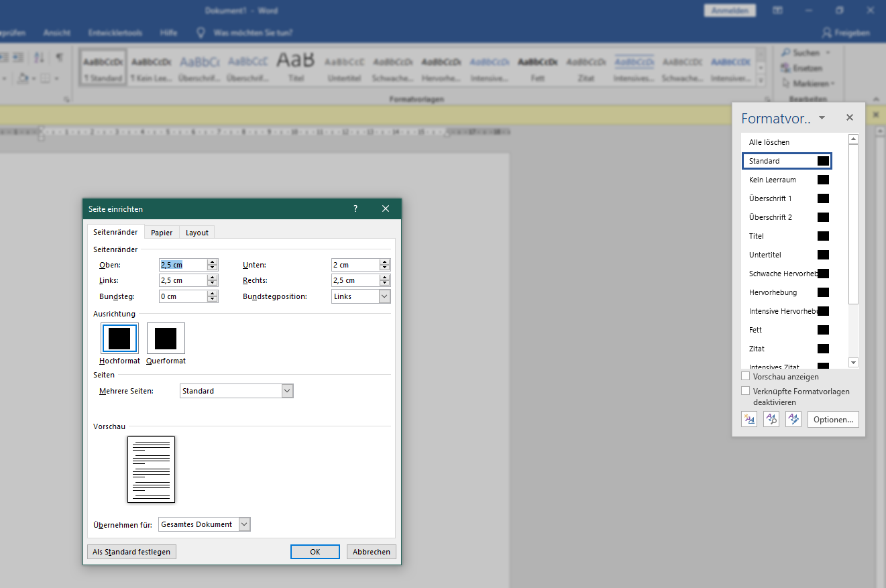Click the OK button
This screenshot has width=886, height=588.
click(315, 552)
